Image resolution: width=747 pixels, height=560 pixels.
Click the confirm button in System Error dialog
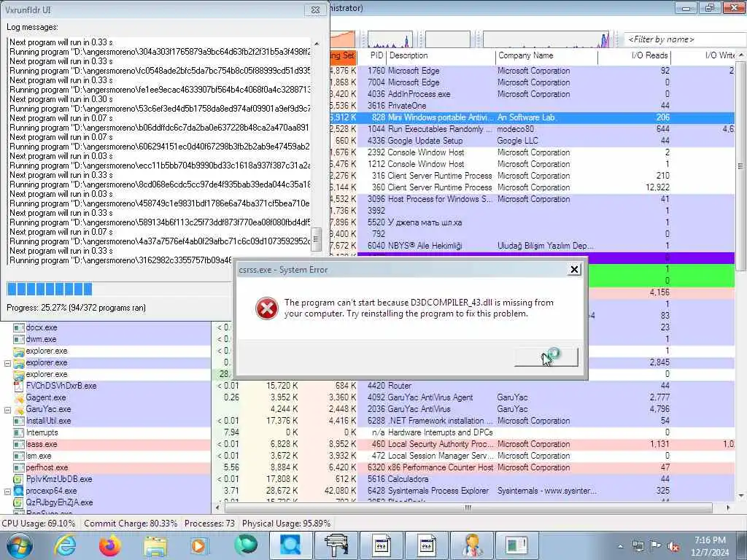tap(546, 357)
